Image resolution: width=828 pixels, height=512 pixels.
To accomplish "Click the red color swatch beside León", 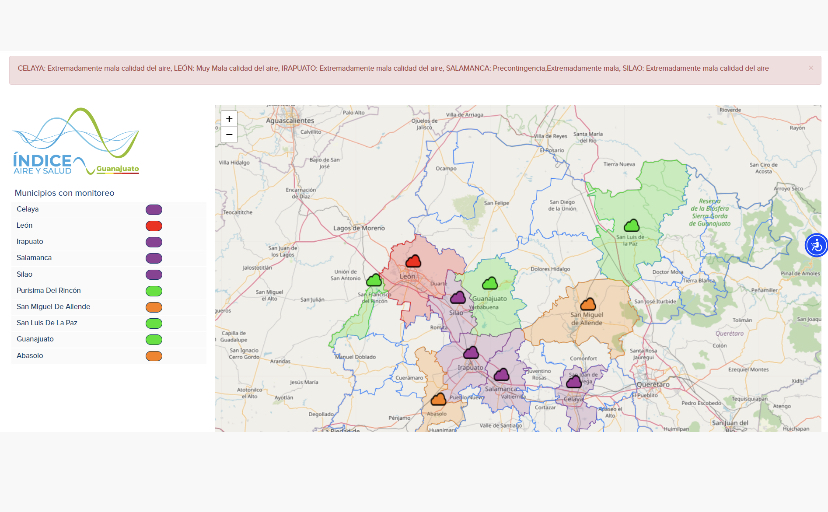I will [154, 226].
